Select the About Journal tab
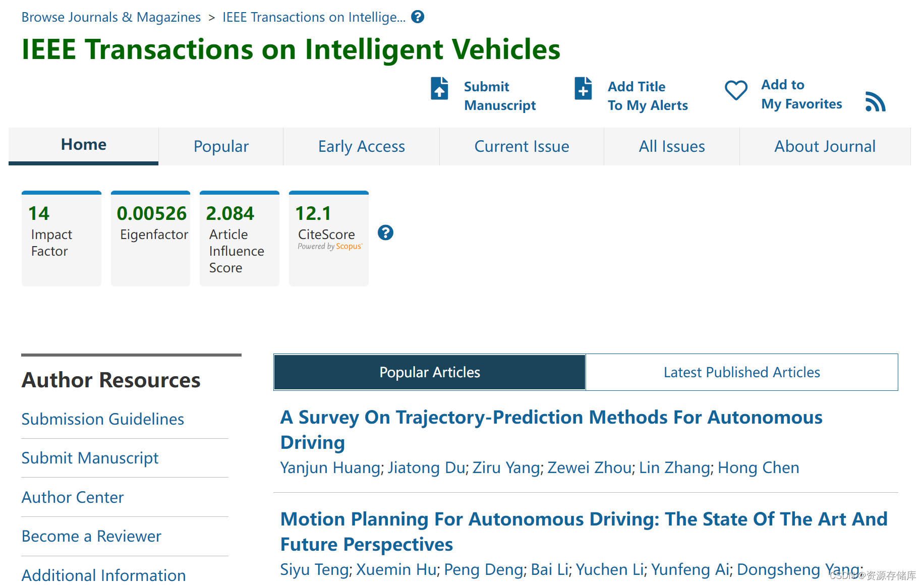The width and height of the screenshot is (924, 585). [x=825, y=146]
